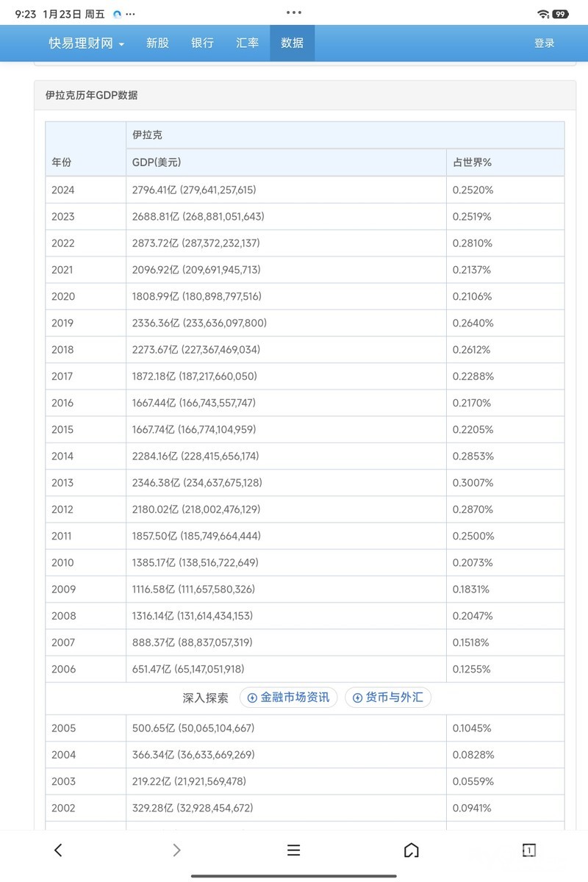This screenshot has height=882, width=588.
Task: Open the 货币与外汇 button
Action: click(x=387, y=698)
